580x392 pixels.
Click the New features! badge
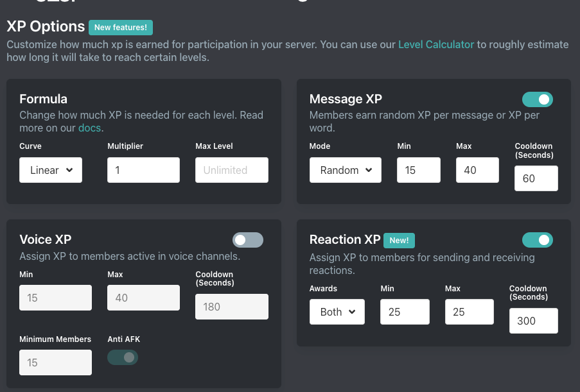click(121, 28)
